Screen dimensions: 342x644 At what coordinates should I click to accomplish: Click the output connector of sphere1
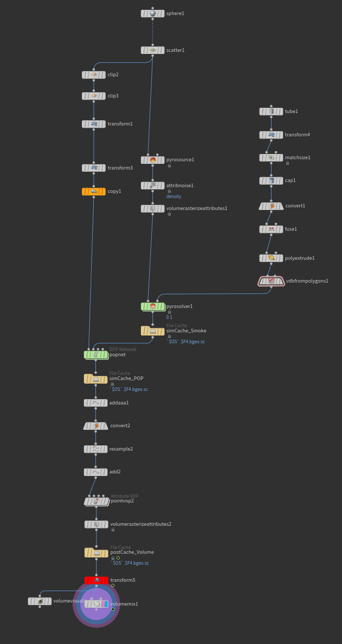[x=153, y=19]
